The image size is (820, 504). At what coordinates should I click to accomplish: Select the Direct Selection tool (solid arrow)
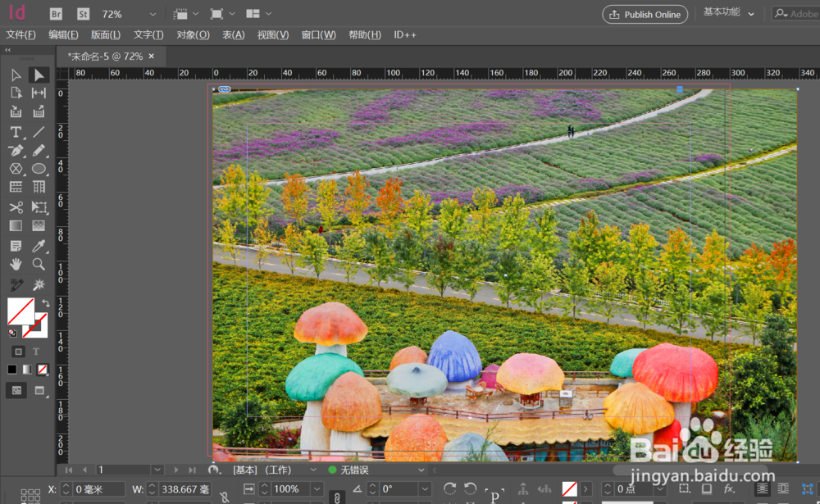click(x=39, y=75)
